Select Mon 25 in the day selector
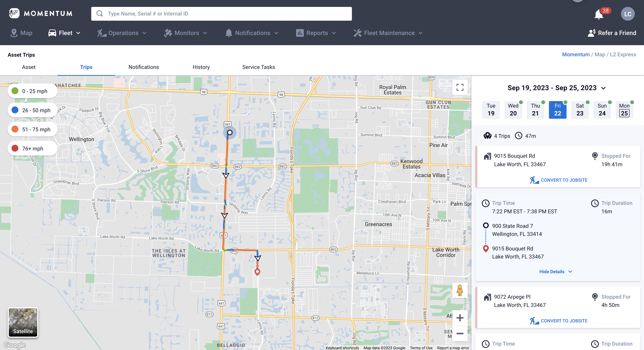The width and height of the screenshot is (644, 350). 624,110
